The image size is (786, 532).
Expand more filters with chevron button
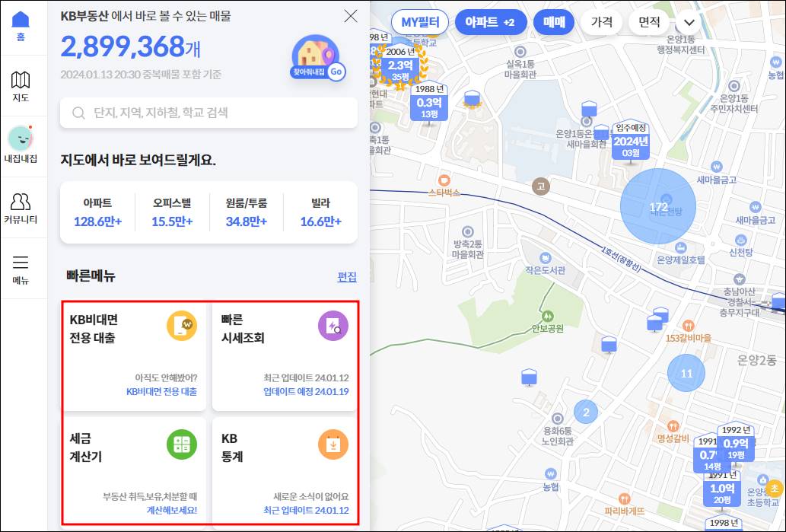(x=689, y=23)
